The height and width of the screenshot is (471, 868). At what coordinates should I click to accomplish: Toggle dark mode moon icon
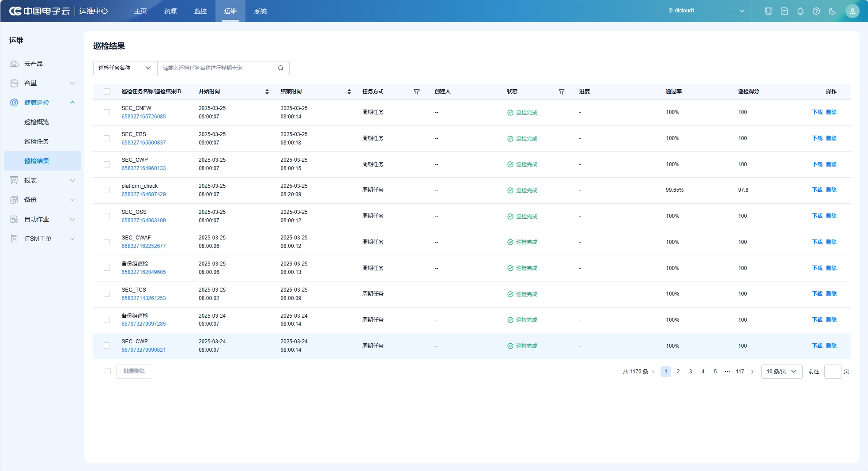tap(832, 11)
